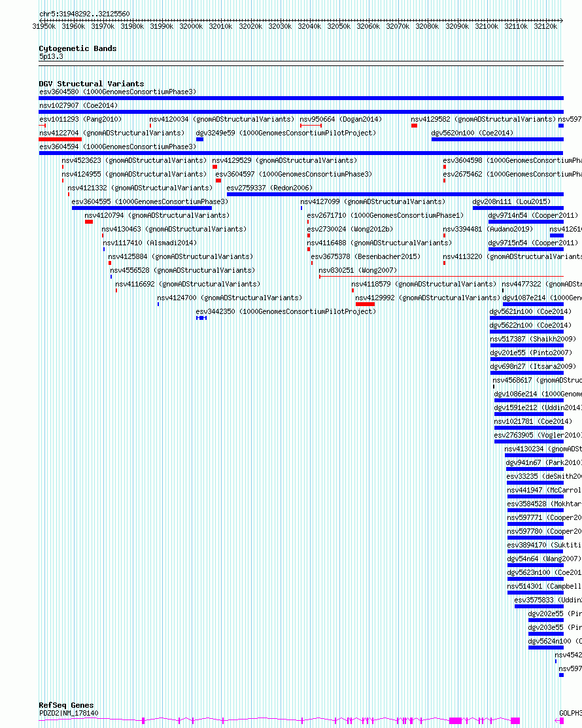Image resolution: width=582 pixels, height=728 pixels.
Task: Select variant esv2671710 (1000GenomesConsortiumPhase1)
Action: pos(385,215)
